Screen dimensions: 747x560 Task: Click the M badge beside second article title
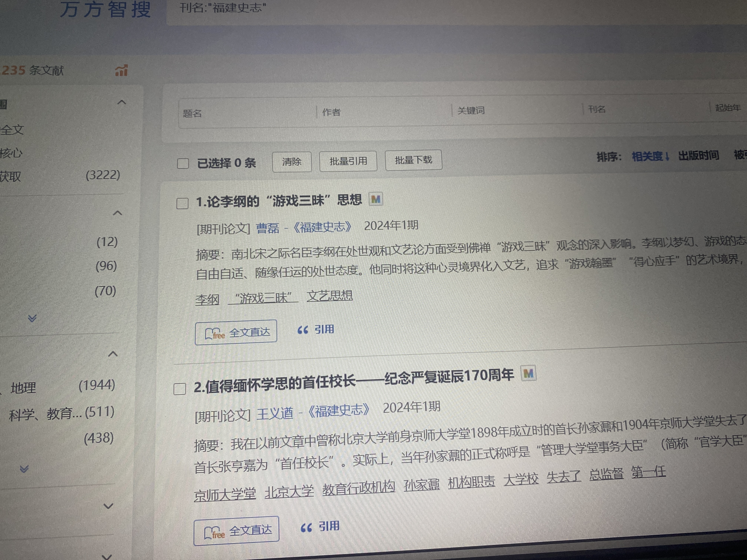click(528, 373)
